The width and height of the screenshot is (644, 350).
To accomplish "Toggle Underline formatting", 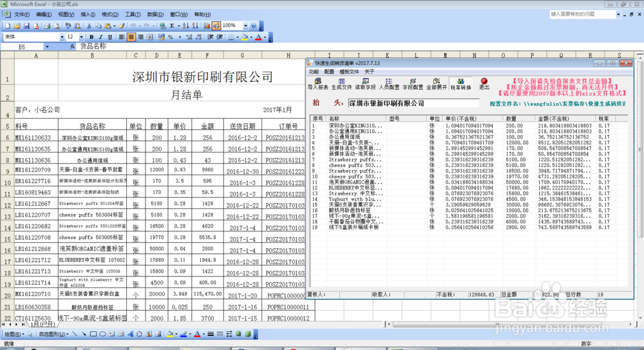I will pos(109,37).
